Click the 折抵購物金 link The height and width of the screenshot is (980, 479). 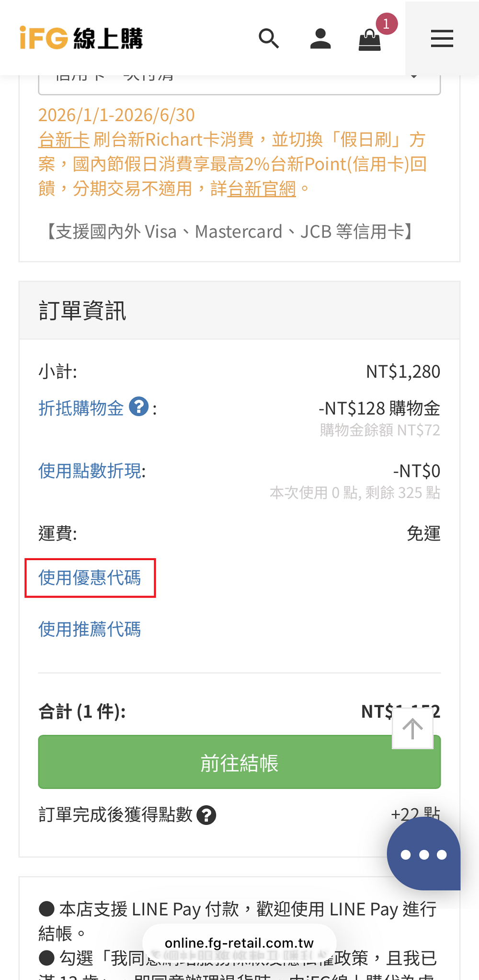(x=81, y=408)
